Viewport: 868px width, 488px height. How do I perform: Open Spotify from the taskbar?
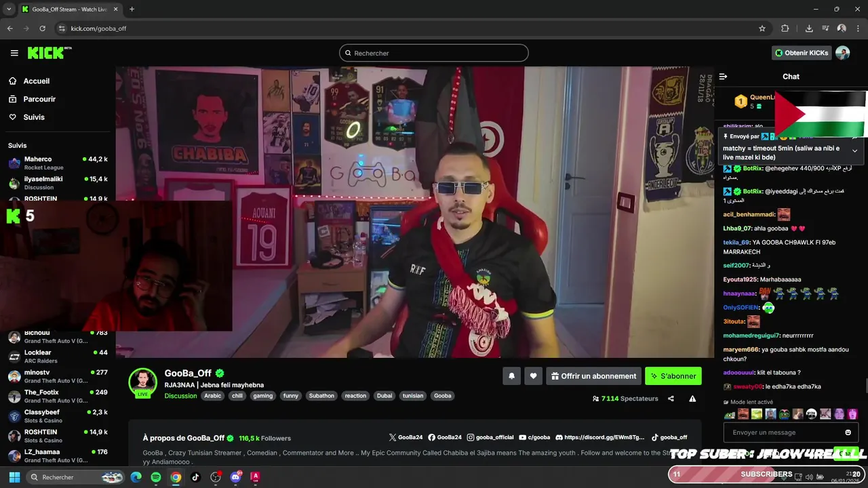coord(156,477)
